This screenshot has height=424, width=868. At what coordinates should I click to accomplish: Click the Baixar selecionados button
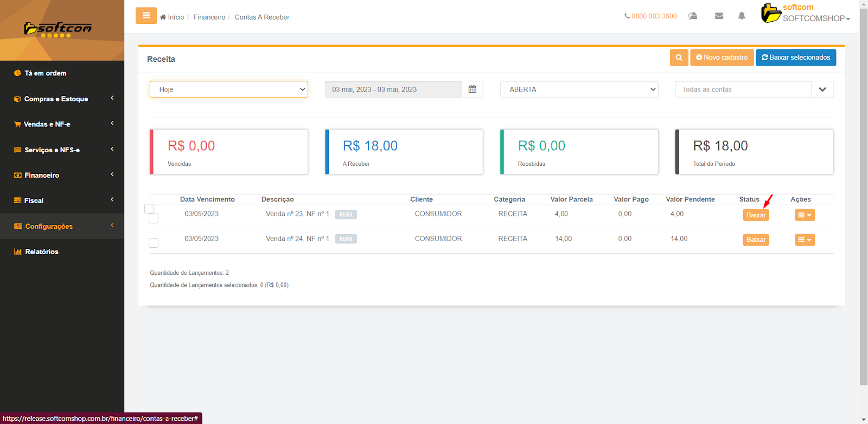795,57
